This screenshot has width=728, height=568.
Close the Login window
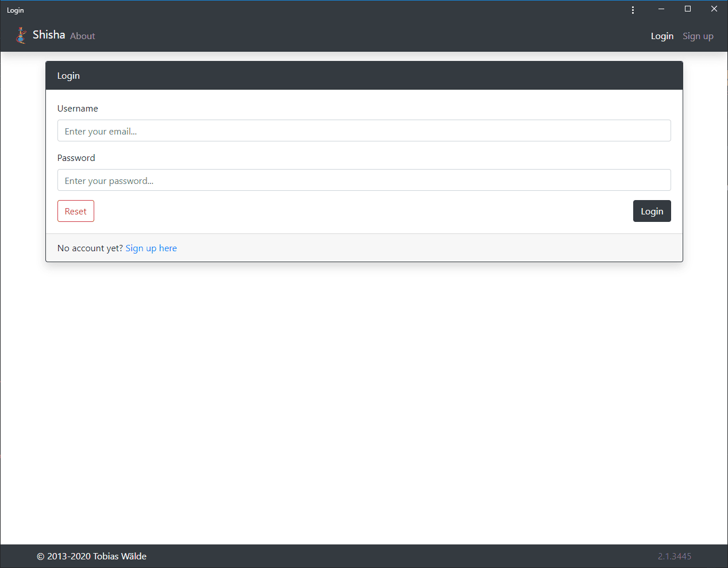714,9
